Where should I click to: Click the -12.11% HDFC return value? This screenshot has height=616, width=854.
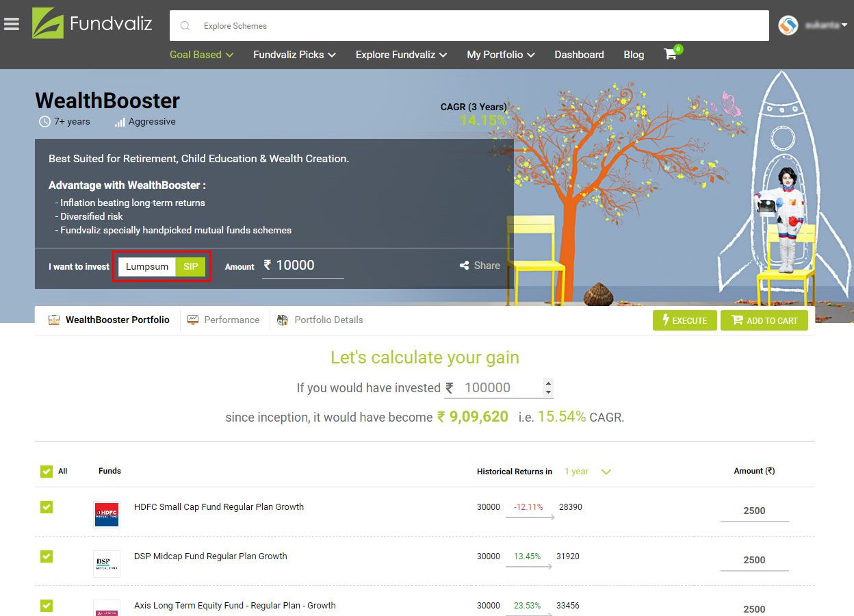[528, 507]
